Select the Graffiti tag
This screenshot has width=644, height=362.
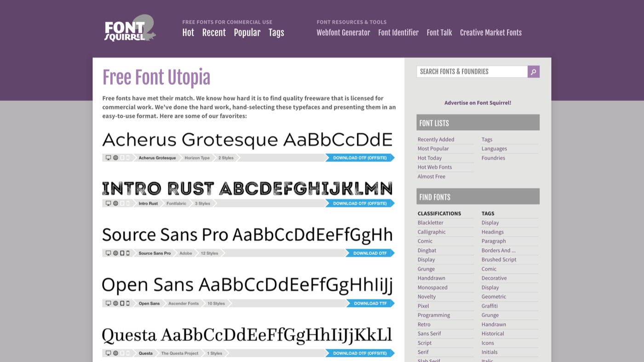pos(489,306)
